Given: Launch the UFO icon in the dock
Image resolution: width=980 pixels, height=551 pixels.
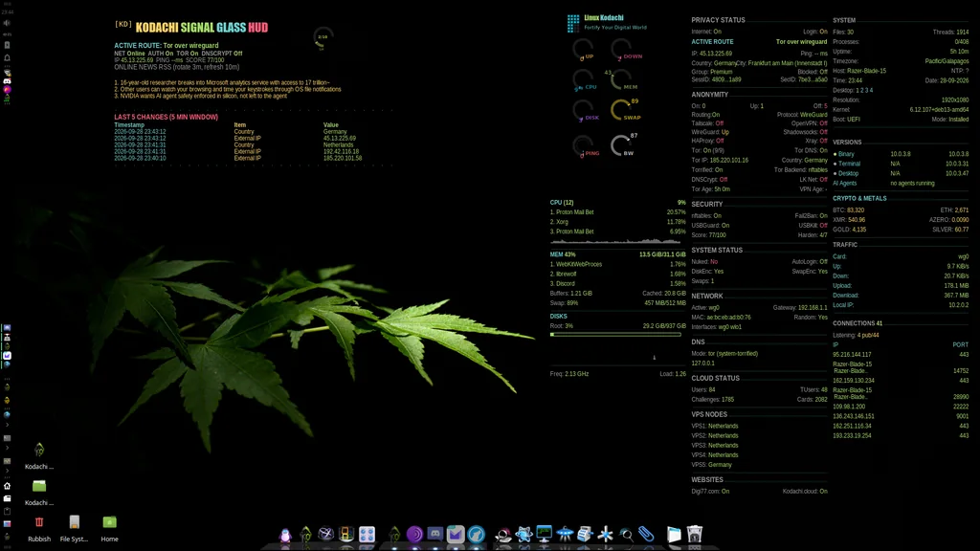Looking at the screenshot, I should click(x=565, y=534).
